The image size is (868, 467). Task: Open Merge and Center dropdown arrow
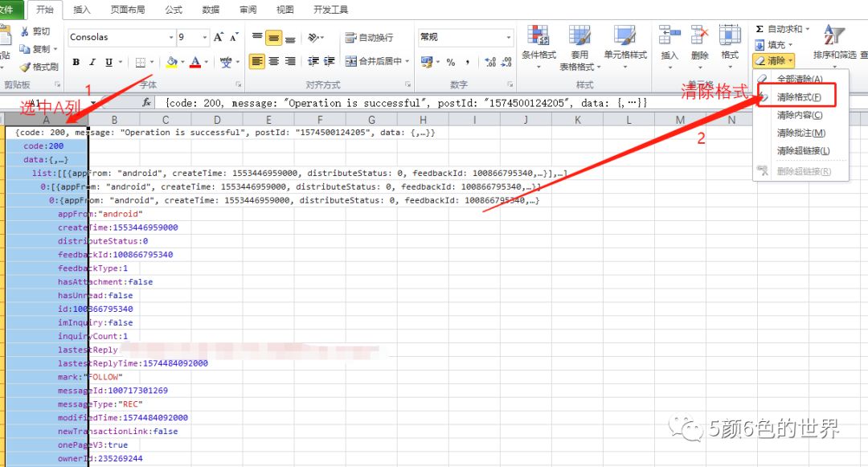[x=407, y=61]
